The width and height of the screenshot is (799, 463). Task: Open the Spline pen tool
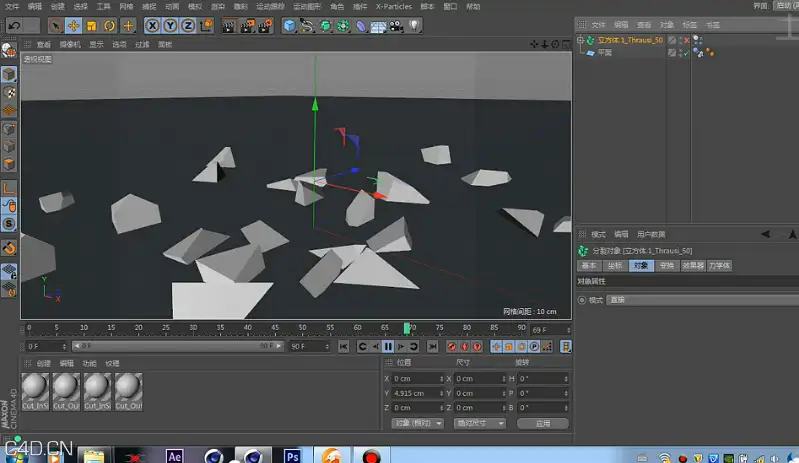[x=307, y=25]
